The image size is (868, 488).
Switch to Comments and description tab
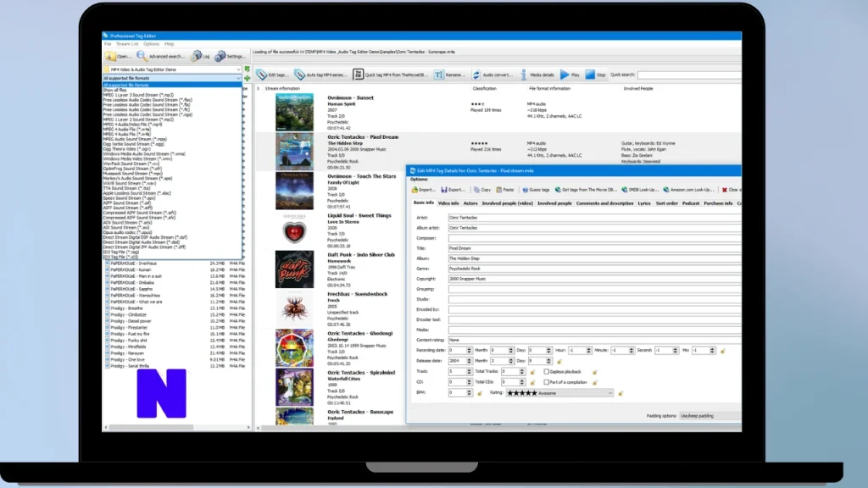[x=604, y=203]
